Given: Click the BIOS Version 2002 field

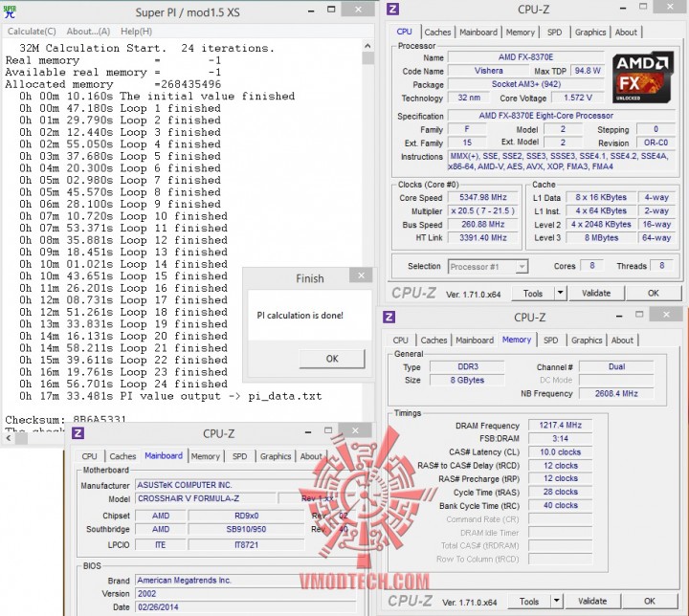Looking at the screenshot, I should coord(245,594).
